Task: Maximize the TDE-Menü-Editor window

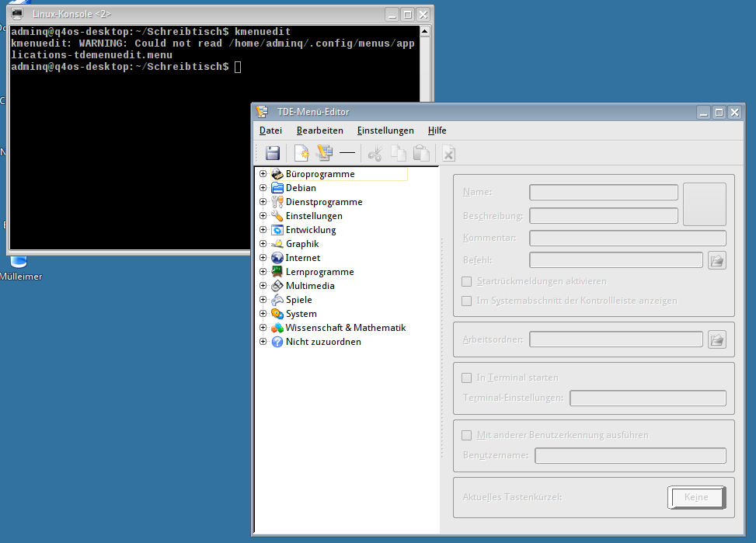Action: (719, 113)
